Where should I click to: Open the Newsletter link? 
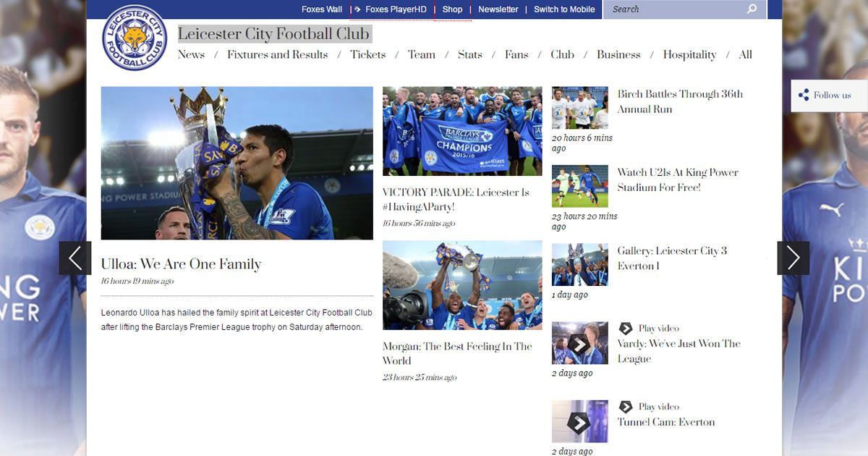498,9
